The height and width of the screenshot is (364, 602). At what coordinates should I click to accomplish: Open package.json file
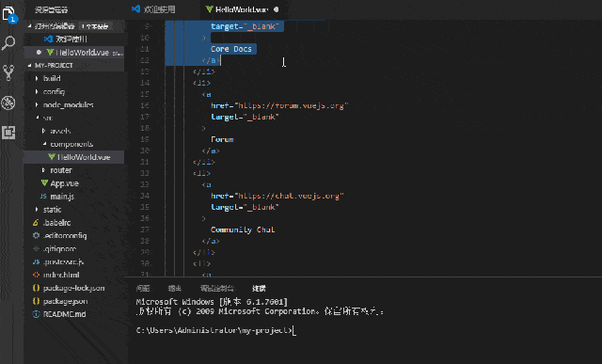click(x=65, y=301)
